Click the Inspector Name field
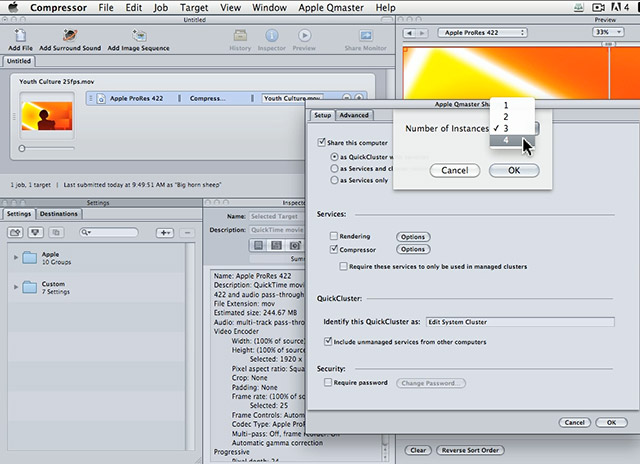This screenshot has height=464, width=640. pos(277,216)
